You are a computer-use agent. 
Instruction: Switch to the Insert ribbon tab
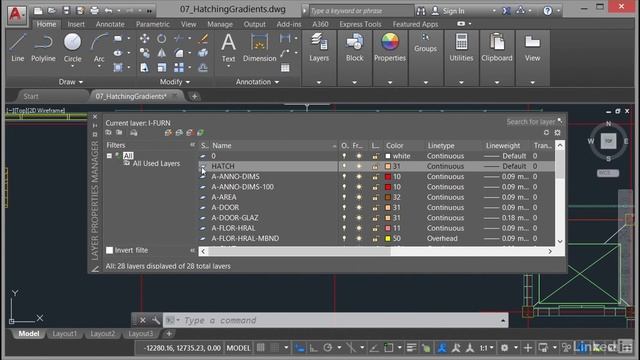(x=76, y=24)
